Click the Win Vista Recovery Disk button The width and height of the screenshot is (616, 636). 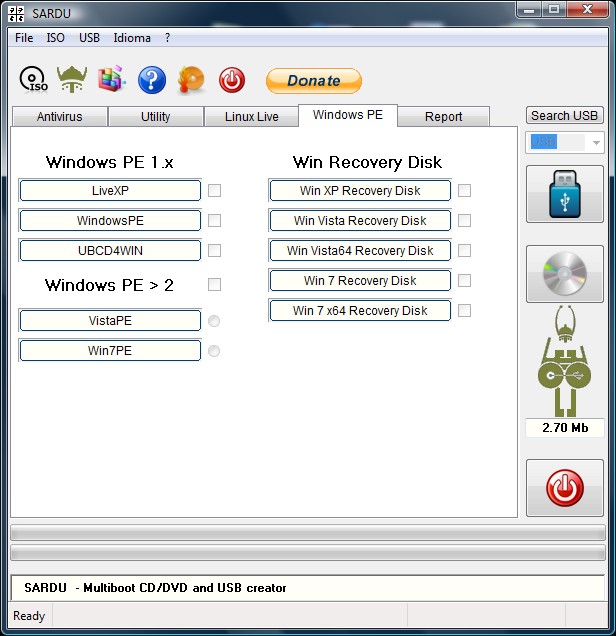(x=360, y=220)
